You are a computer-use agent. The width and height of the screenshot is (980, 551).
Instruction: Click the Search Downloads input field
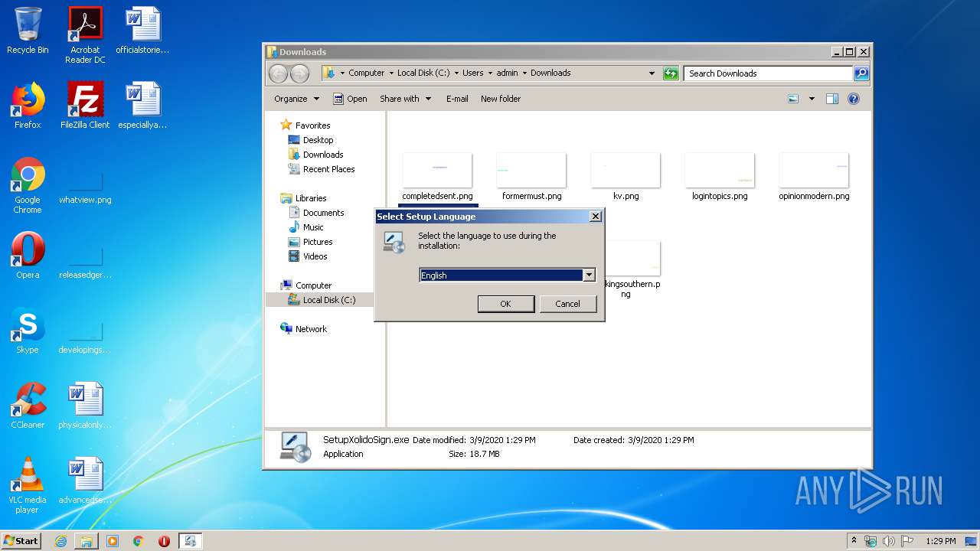[768, 73]
